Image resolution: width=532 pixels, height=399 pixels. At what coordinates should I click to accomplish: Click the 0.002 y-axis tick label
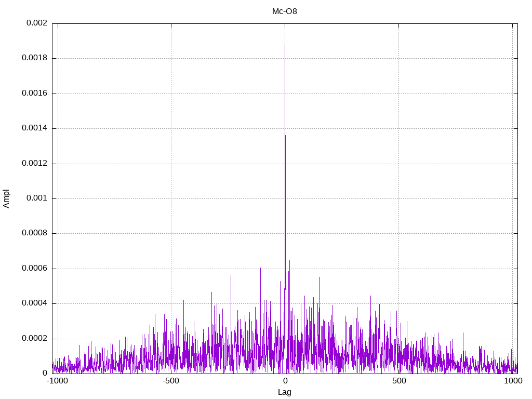tap(34, 23)
